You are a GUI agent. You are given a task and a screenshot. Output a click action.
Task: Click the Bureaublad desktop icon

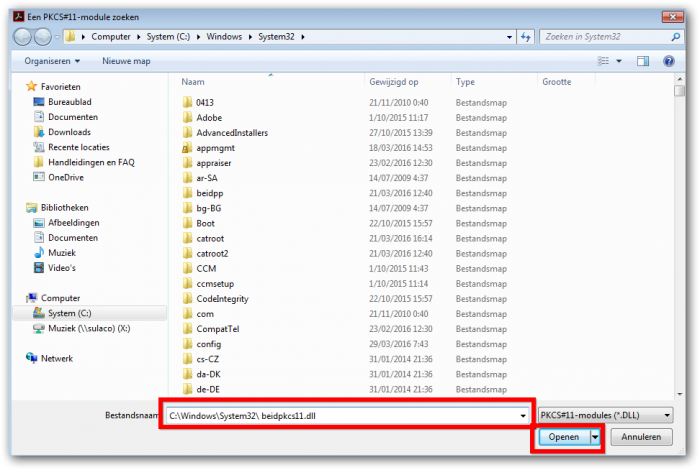[39, 102]
